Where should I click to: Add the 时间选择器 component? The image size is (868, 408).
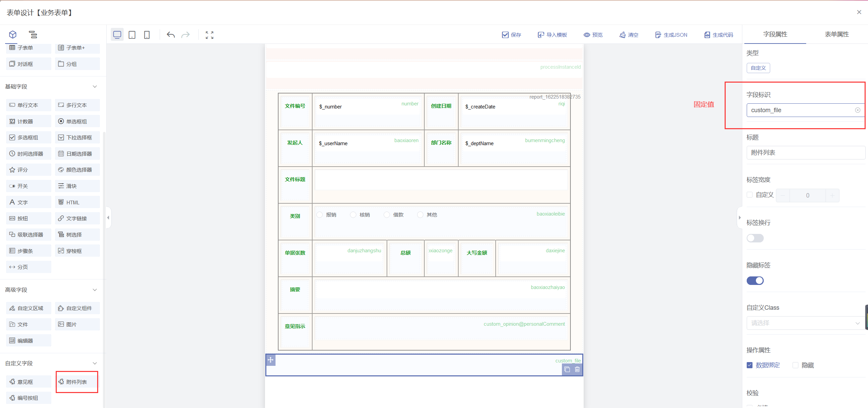coord(29,154)
